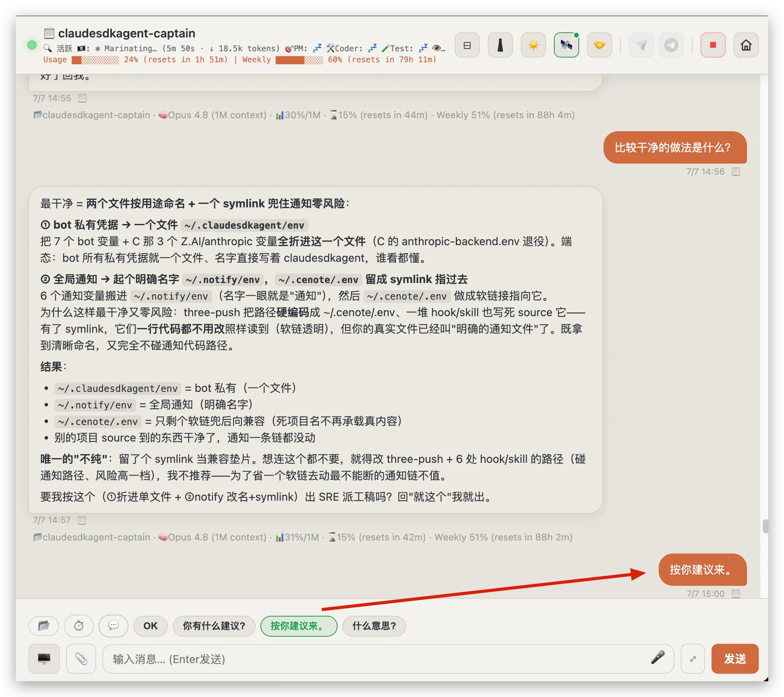Screen dimensions: 784x697
Task: Copy the message sent at 7/7 14:57
Action: [82, 520]
